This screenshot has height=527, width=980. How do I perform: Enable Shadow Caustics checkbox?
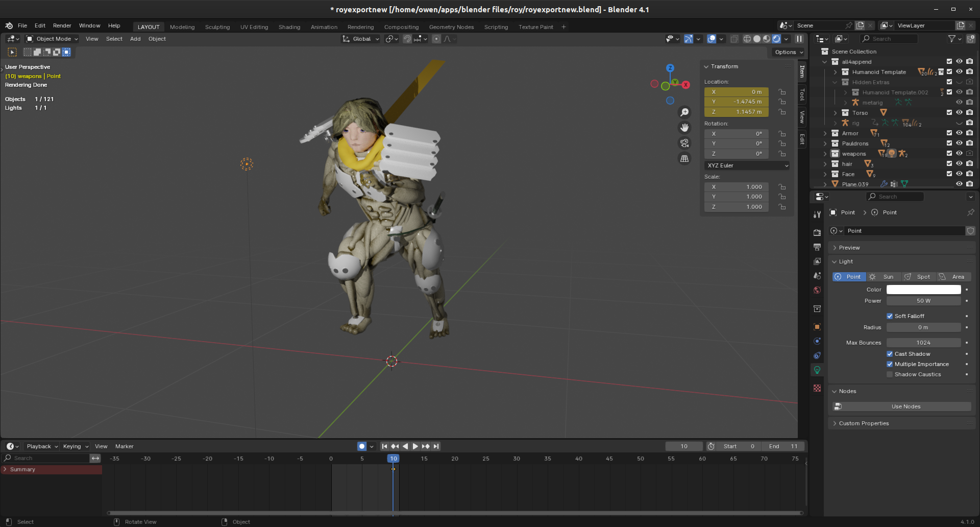pyautogui.click(x=890, y=374)
